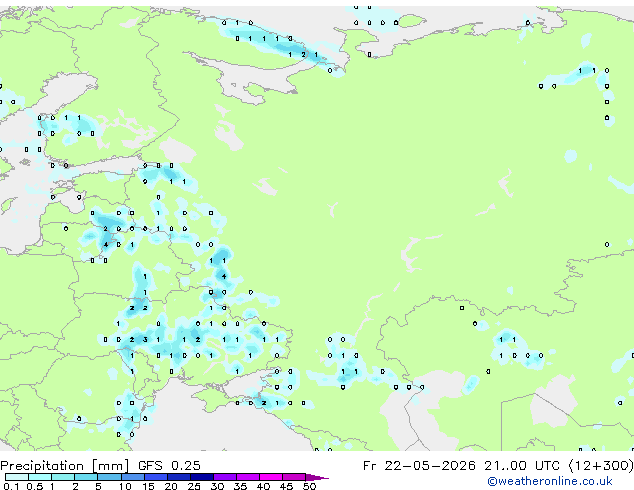The image size is (634, 490).
Task: Click the legend label '0.1'
Action: [x=11, y=486]
